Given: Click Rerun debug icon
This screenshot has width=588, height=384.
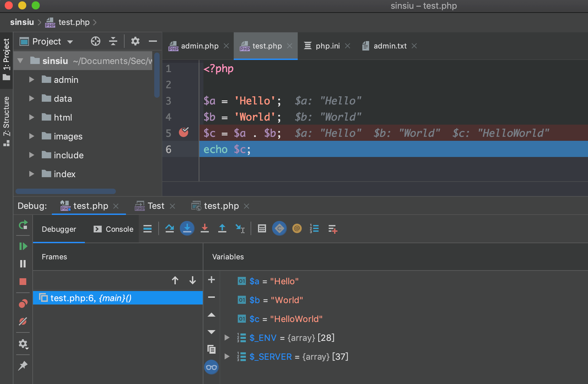Looking at the screenshot, I should [23, 225].
